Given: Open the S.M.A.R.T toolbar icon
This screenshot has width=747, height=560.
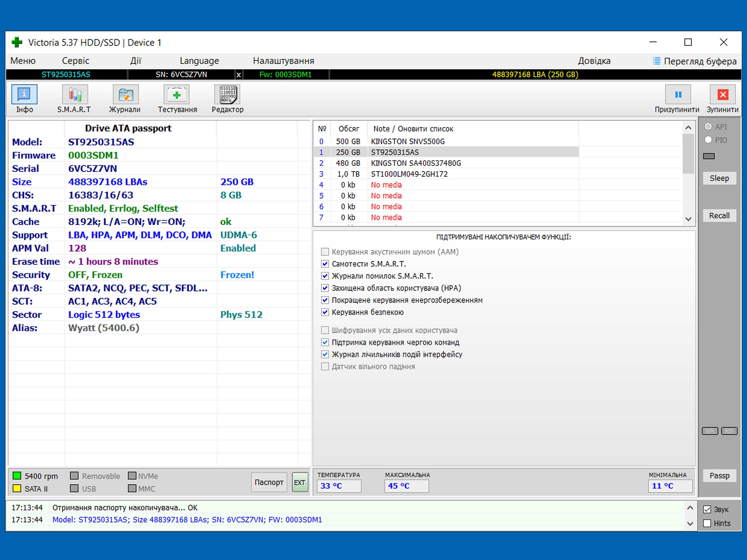Looking at the screenshot, I should tap(75, 94).
